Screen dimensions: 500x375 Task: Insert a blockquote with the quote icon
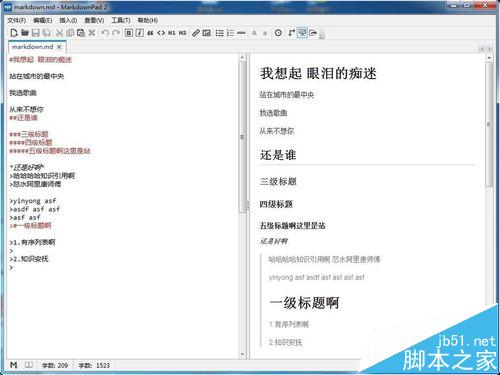click(x=150, y=33)
